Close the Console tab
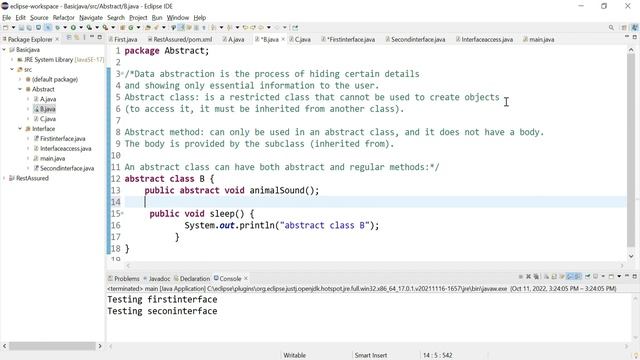The height and width of the screenshot is (360, 640). 246,278
